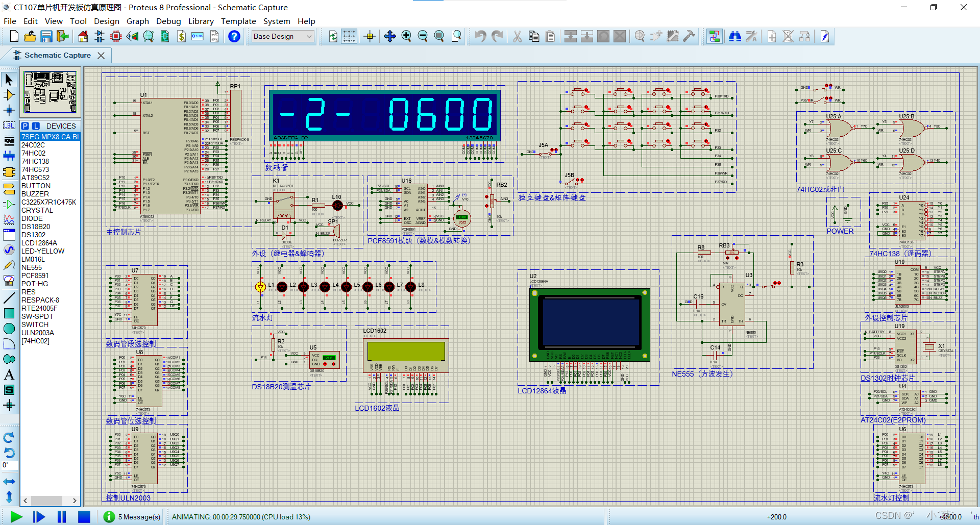Viewport: 980px width, 525px height.
Task: Open the 5 Message(s) simulation log
Action: tap(132, 517)
